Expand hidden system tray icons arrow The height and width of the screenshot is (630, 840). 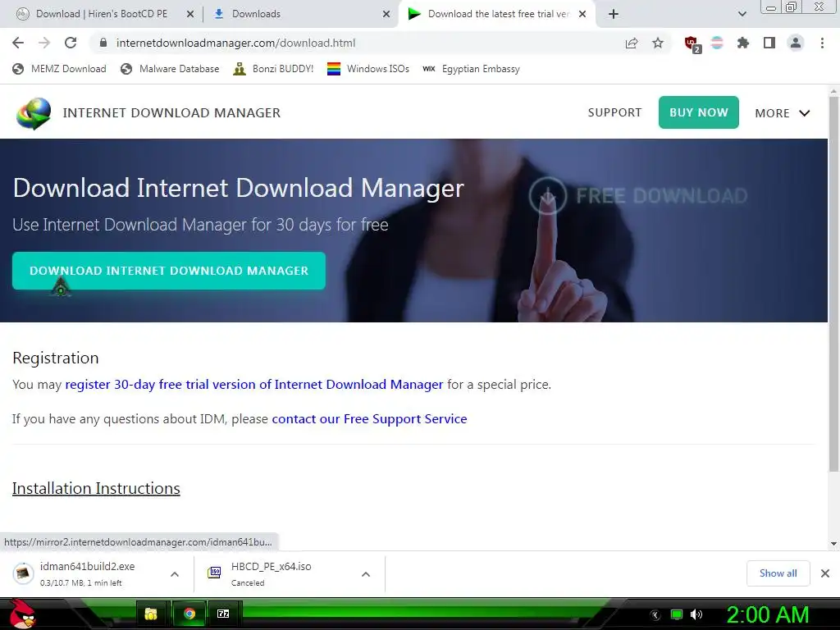[655, 615]
